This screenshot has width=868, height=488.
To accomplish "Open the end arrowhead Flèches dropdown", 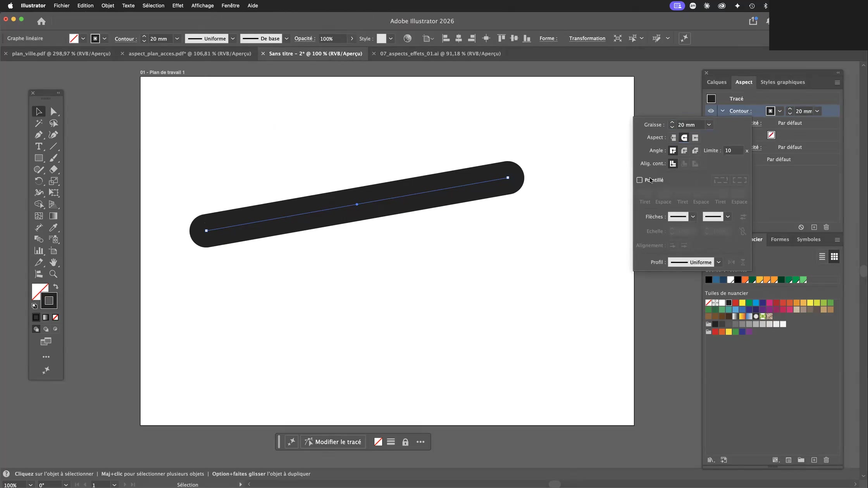I will coord(728,217).
